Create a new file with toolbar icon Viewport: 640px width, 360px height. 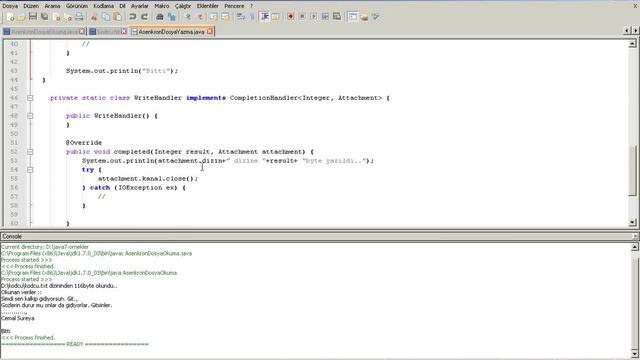click(10, 17)
